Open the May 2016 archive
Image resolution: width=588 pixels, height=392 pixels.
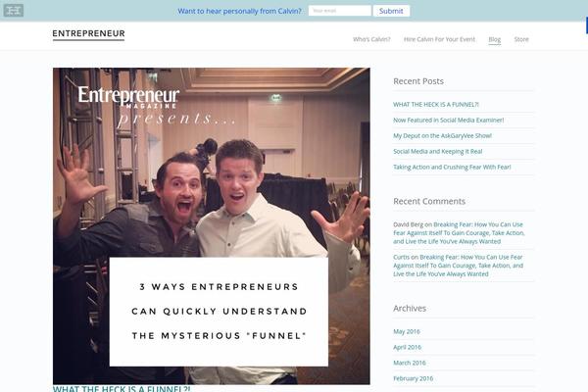(x=407, y=331)
